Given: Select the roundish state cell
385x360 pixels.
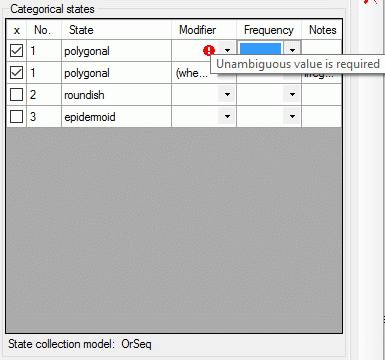Looking at the screenshot, I should coord(116,95).
